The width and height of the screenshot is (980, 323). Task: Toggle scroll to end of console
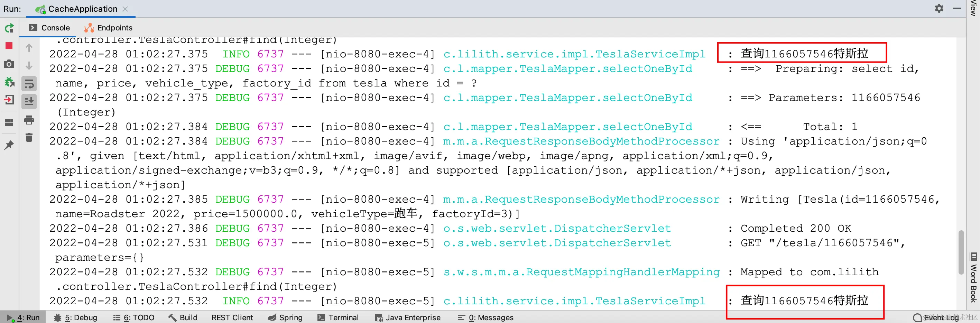(x=29, y=102)
